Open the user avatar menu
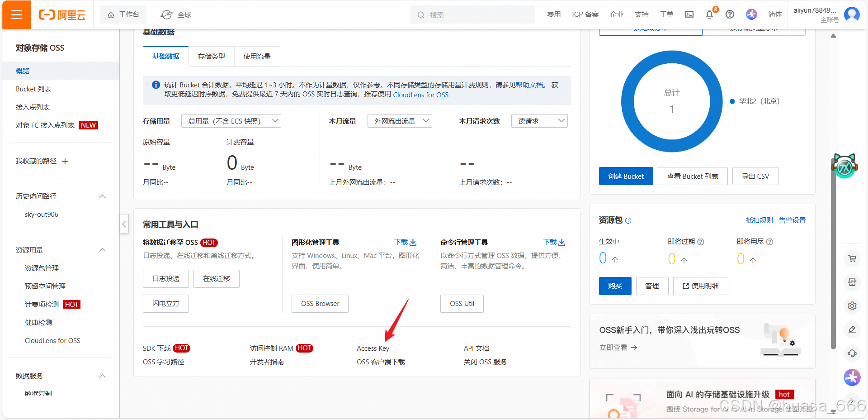 [852, 14]
